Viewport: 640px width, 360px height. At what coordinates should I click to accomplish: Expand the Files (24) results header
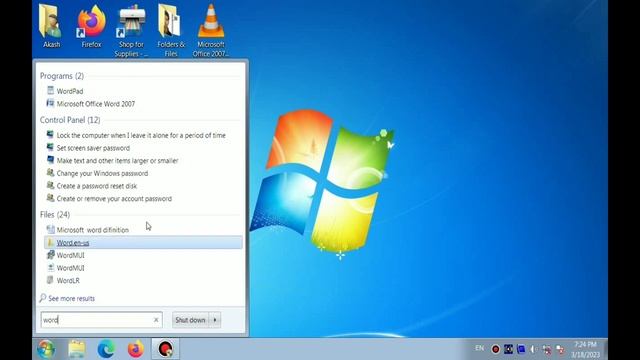55,214
